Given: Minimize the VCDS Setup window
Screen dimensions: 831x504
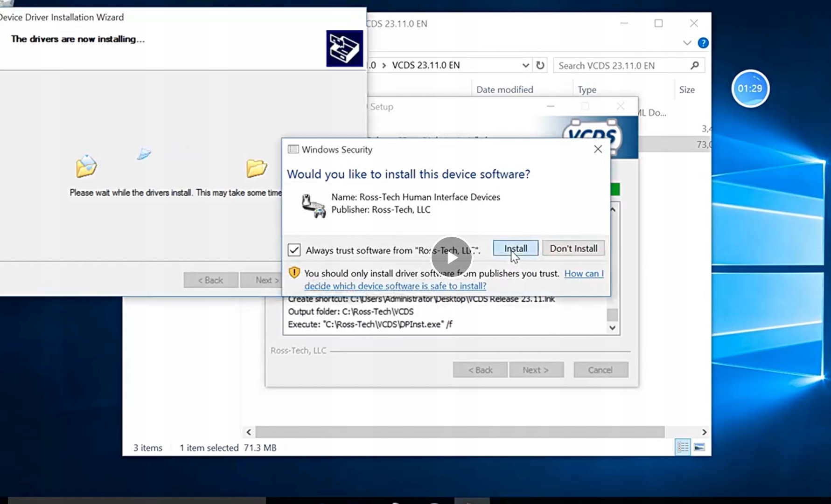Looking at the screenshot, I should [551, 106].
